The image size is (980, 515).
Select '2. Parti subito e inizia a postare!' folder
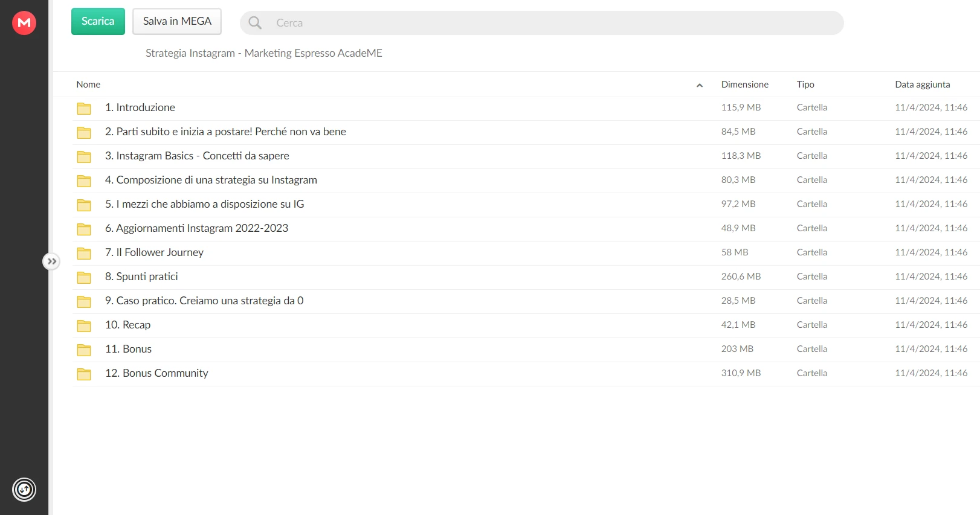pyautogui.click(x=225, y=132)
